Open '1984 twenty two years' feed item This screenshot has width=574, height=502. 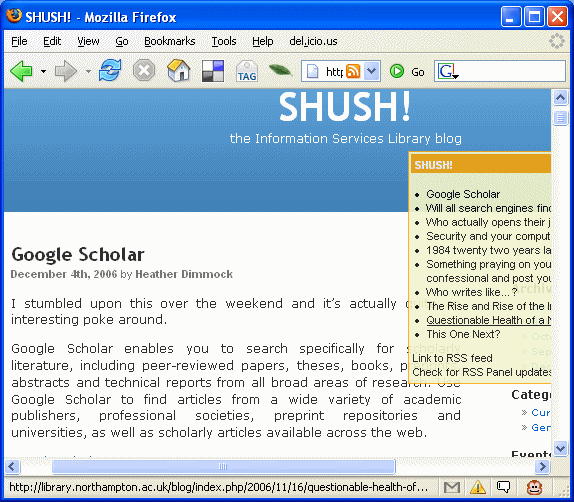coord(488,250)
